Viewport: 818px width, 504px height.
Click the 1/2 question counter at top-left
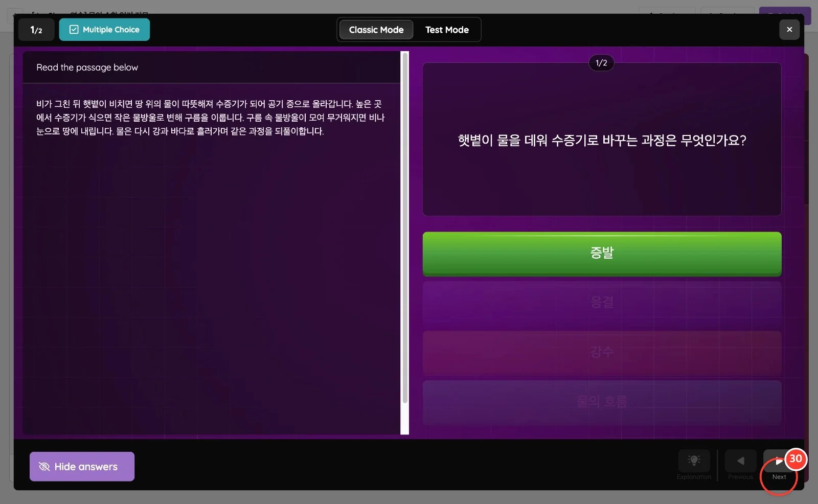(36, 30)
